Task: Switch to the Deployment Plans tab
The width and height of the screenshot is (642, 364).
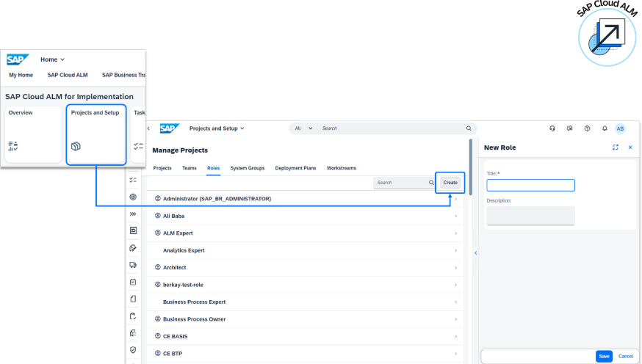Action: [x=295, y=168]
